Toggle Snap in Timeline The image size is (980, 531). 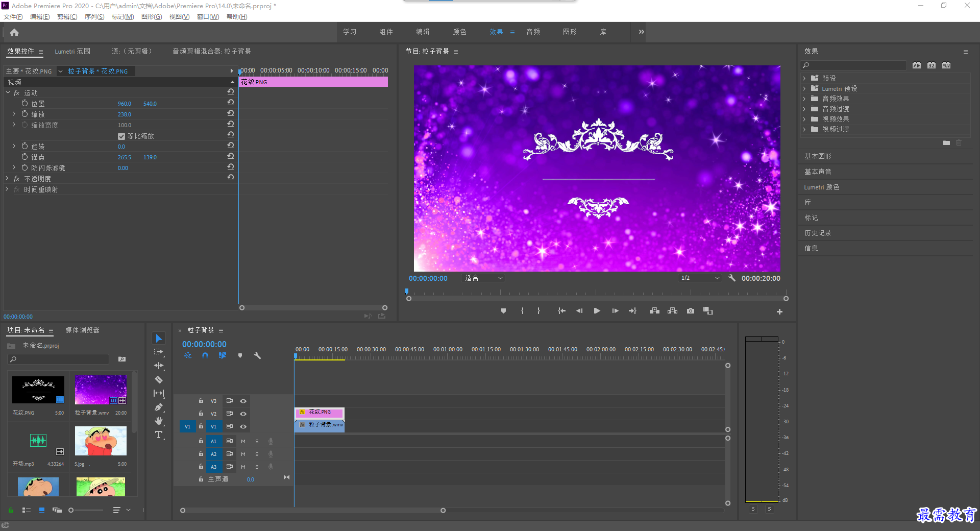click(205, 355)
